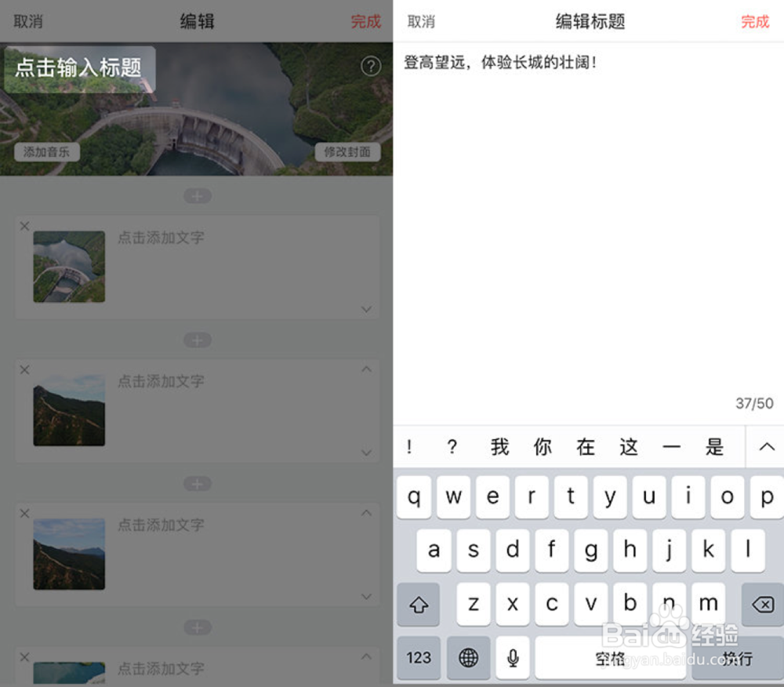784x687 pixels.
Task: Tap the g key
Action: coord(591,551)
